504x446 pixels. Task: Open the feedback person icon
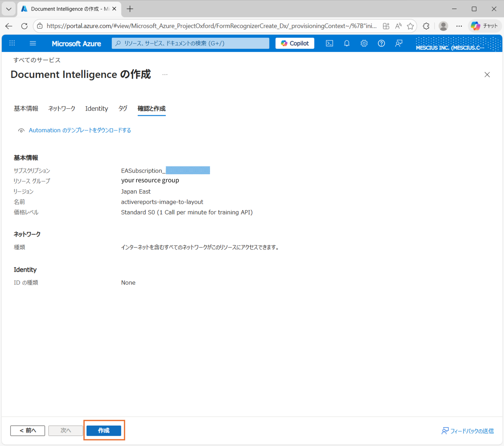[x=399, y=43]
